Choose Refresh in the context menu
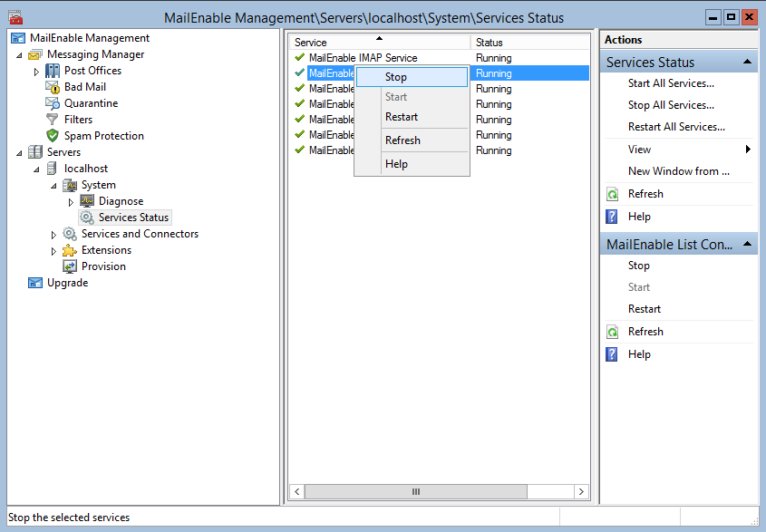Image resolution: width=766 pixels, height=532 pixels. point(412,140)
